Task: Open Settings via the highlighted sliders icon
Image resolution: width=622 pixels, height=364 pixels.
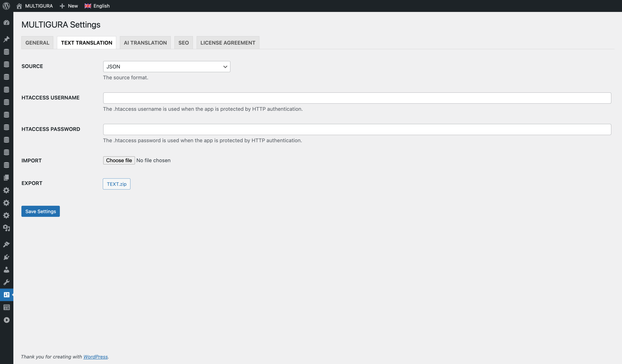Action: pyautogui.click(x=6, y=295)
